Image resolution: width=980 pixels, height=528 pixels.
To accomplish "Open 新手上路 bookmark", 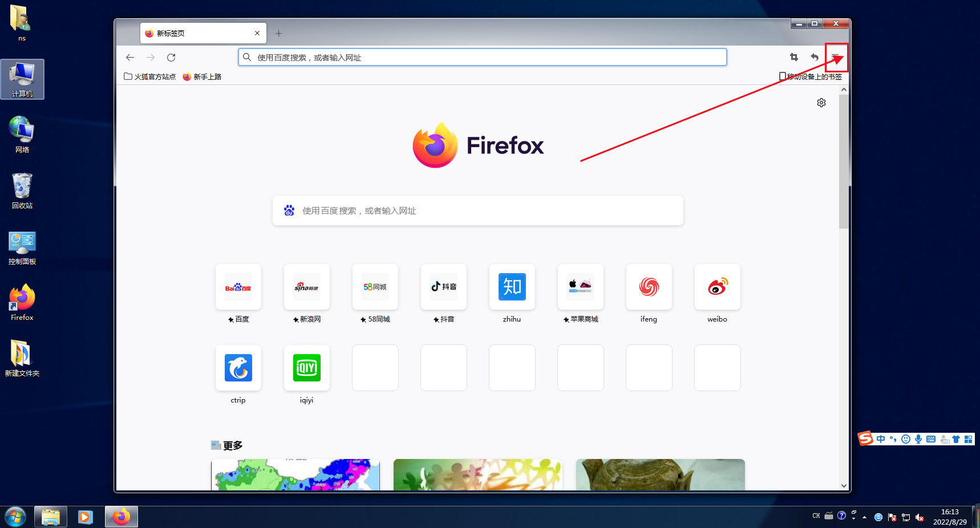I will (202, 76).
